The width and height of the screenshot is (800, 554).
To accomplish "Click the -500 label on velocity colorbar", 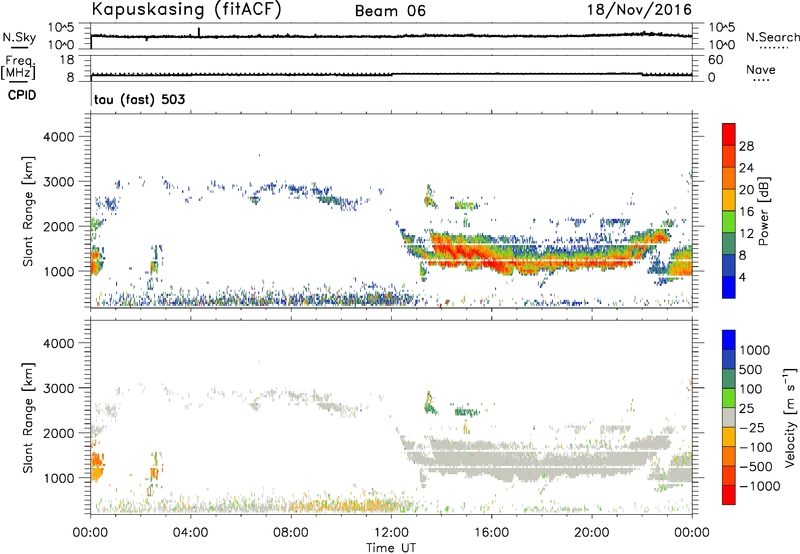I will pos(756,466).
